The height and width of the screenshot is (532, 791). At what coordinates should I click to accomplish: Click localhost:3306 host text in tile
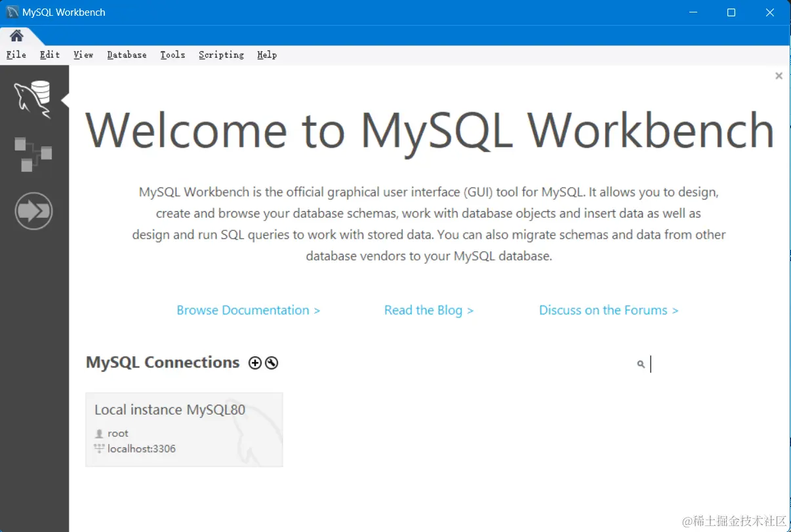tap(142, 449)
